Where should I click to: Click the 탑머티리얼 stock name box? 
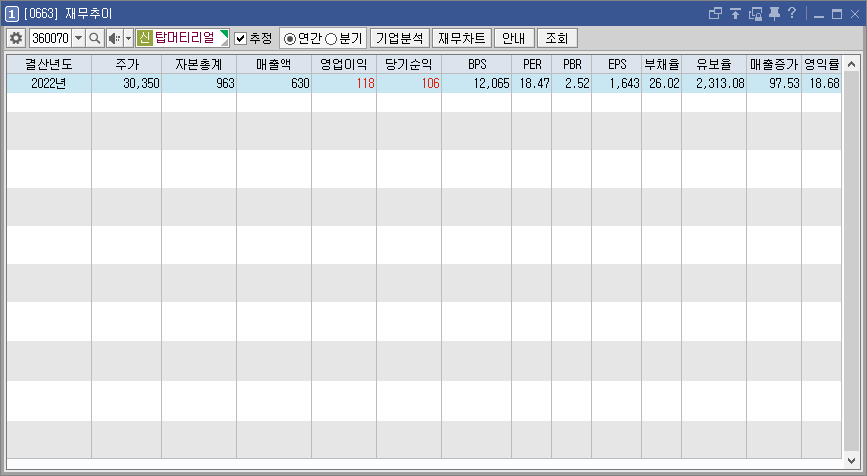(x=183, y=38)
